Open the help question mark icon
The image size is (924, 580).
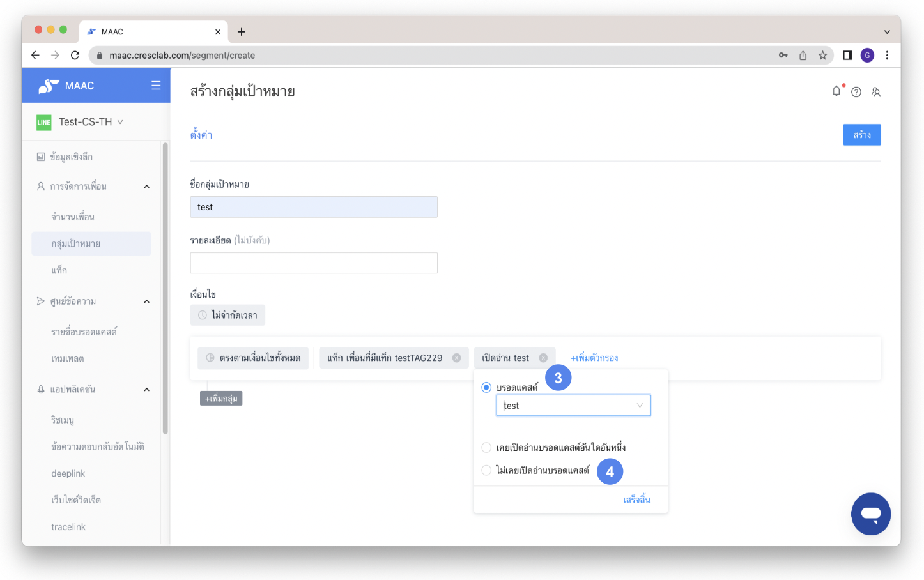(x=856, y=92)
